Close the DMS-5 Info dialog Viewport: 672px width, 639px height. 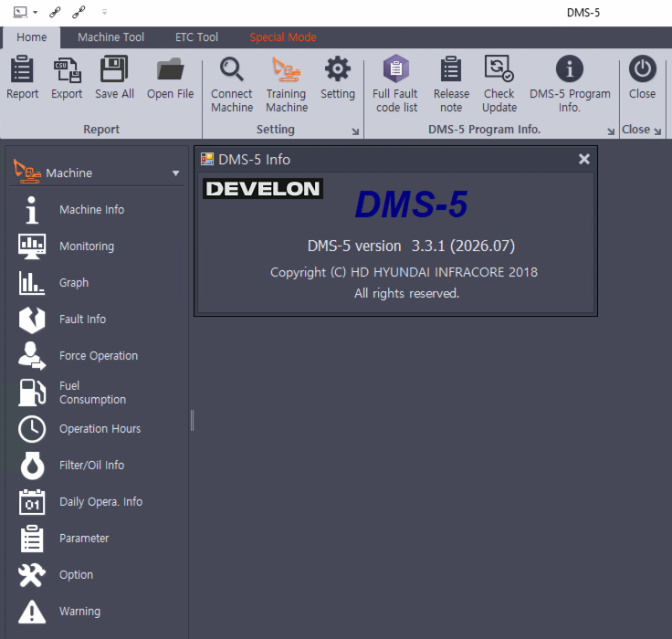[584, 159]
